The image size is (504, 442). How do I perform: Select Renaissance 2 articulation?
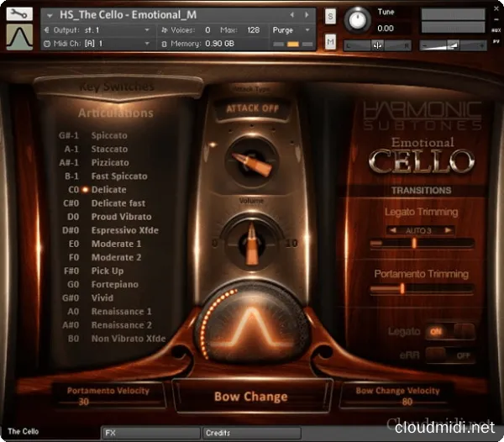[x=121, y=325]
